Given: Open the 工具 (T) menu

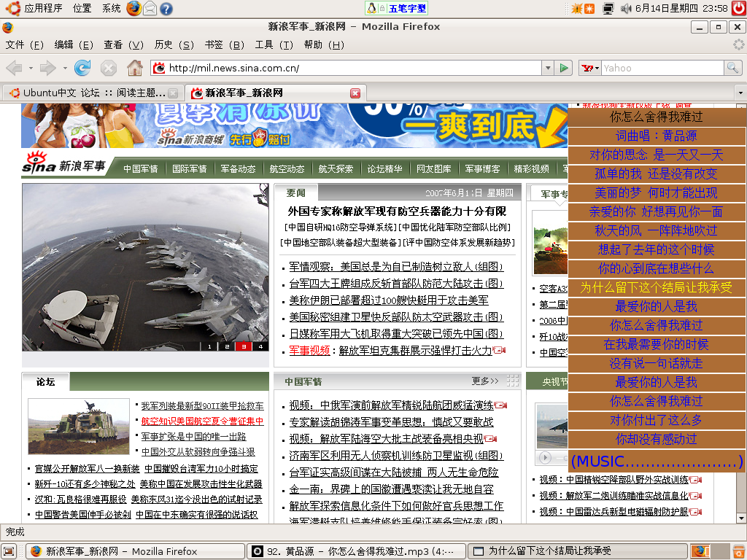Looking at the screenshot, I should [274, 44].
